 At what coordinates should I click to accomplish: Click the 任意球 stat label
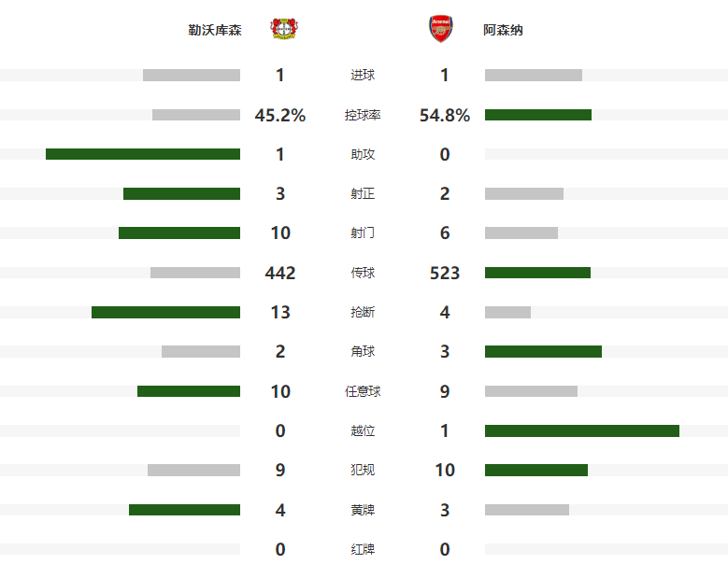click(363, 392)
